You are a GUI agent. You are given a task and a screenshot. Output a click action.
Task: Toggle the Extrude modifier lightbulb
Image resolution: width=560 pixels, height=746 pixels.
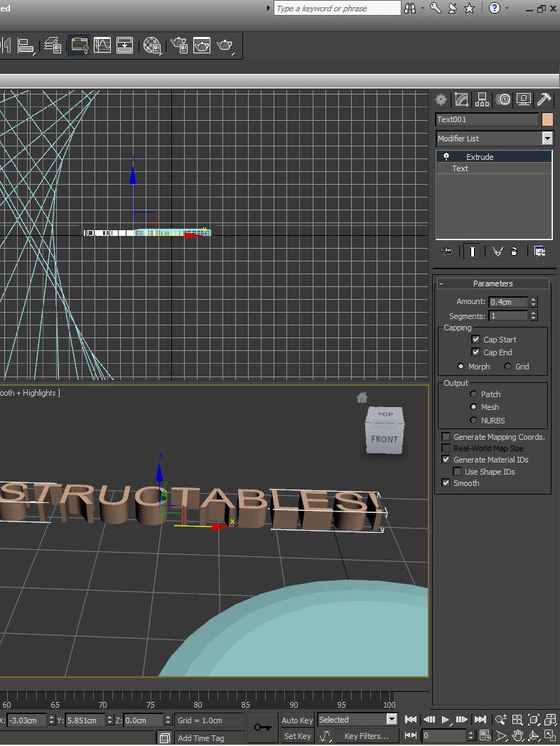point(446,156)
